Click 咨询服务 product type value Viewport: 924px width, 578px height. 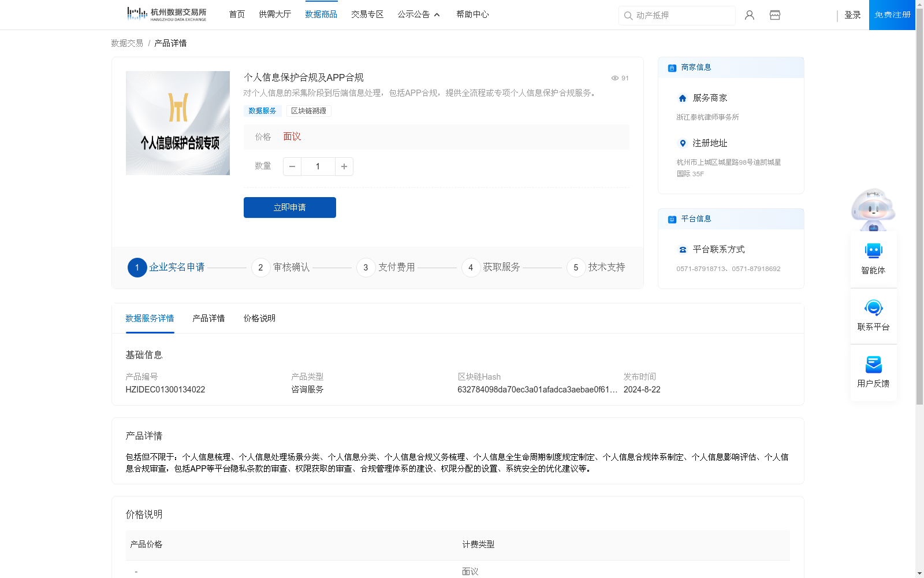pyautogui.click(x=307, y=390)
